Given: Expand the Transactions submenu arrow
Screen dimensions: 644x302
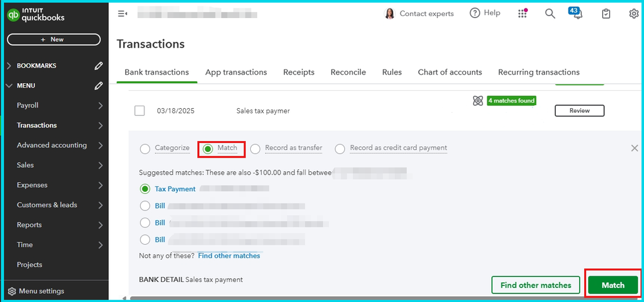Looking at the screenshot, I should [x=101, y=126].
